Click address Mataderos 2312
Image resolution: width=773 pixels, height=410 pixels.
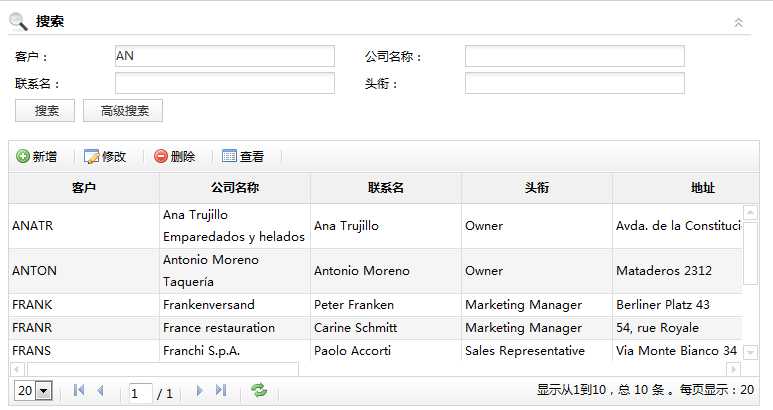click(664, 271)
